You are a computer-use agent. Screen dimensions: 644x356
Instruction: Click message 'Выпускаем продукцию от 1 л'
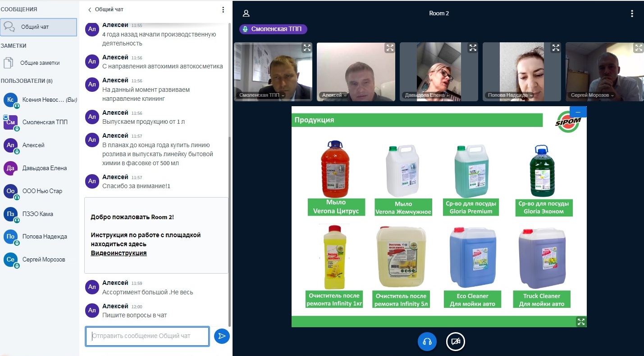click(x=142, y=122)
